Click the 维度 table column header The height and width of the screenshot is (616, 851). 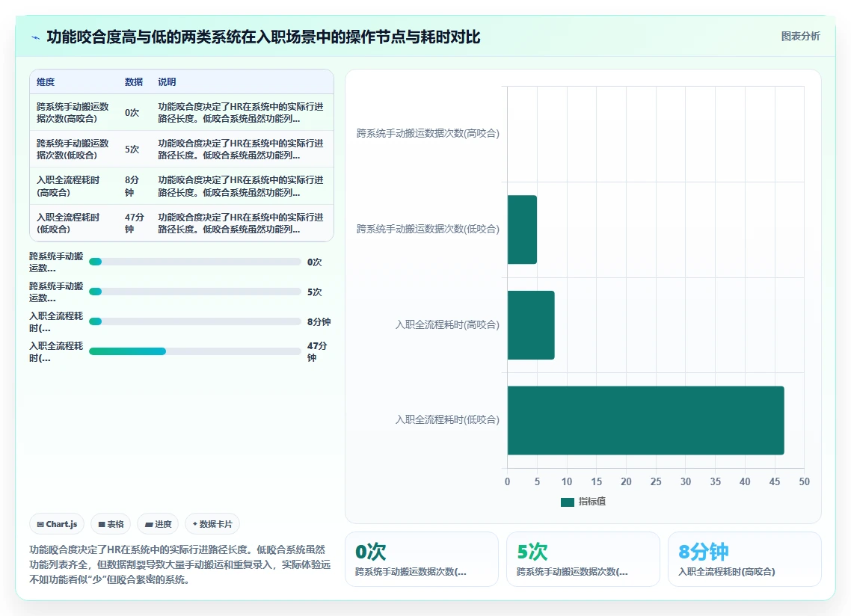[x=46, y=82]
